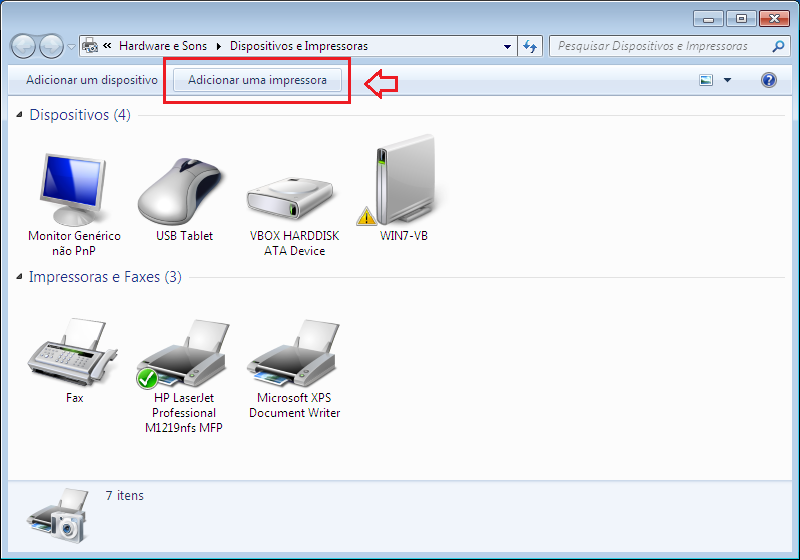The height and width of the screenshot is (560, 800).
Task: Select the VBOX HARDDISK ATA Device icon
Action: point(290,198)
